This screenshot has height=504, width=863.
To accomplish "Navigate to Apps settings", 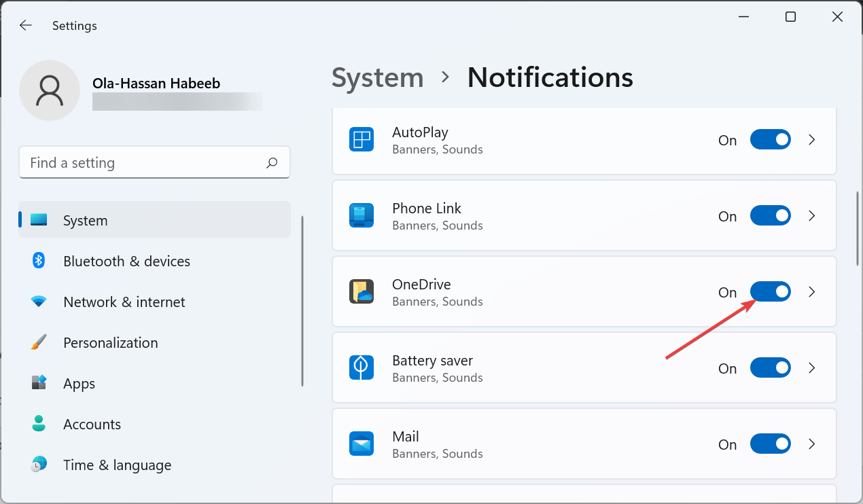I will tap(154, 383).
